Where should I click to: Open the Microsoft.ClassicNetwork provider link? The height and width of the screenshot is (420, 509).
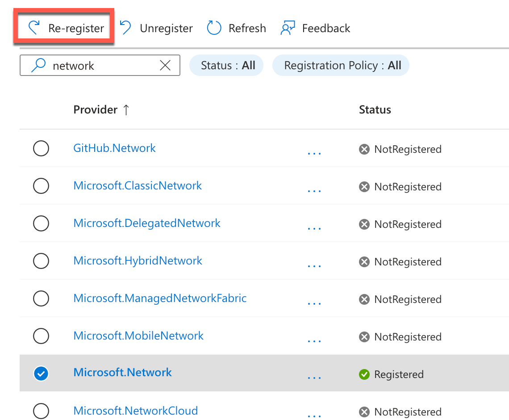click(138, 186)
